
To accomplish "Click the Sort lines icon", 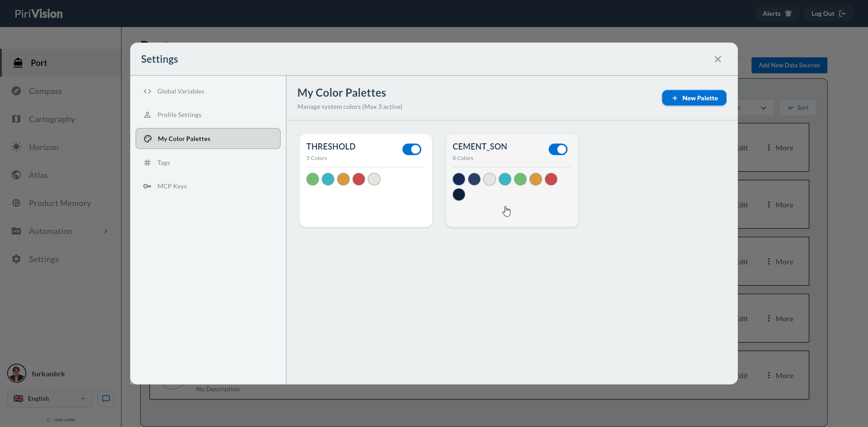I will pos(791,108).
